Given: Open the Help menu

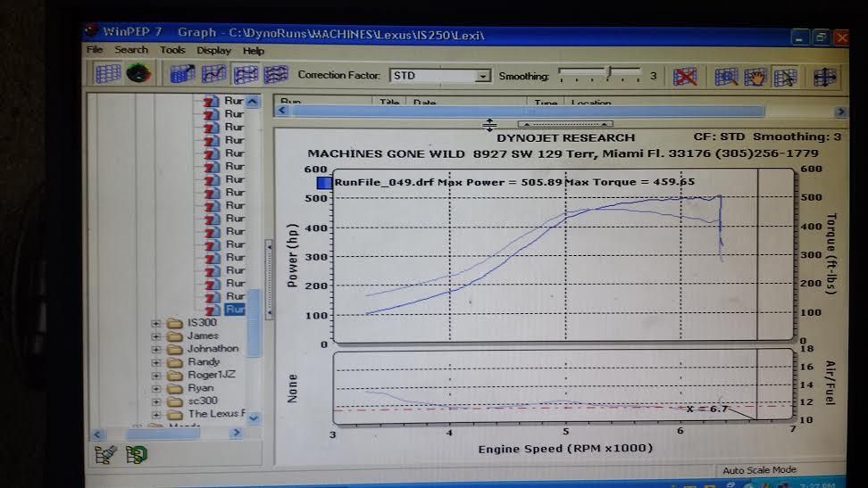Looking at the screenshot, I should click(254, 51).
